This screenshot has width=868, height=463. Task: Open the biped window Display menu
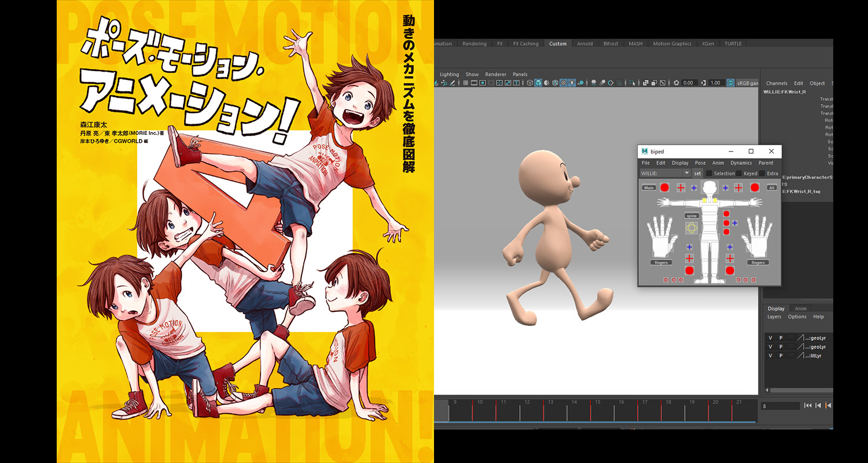point(680,163)
